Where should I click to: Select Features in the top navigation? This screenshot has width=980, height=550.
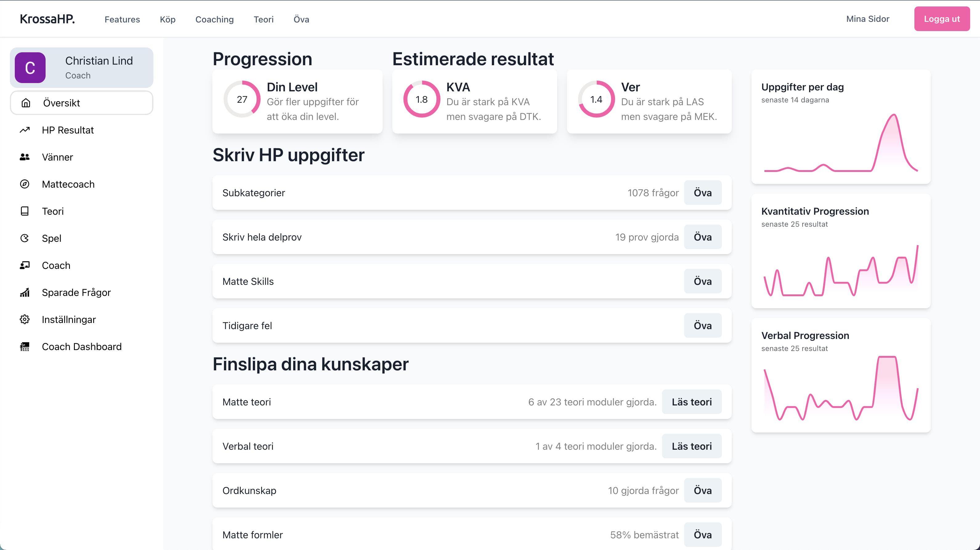point(122,19)
